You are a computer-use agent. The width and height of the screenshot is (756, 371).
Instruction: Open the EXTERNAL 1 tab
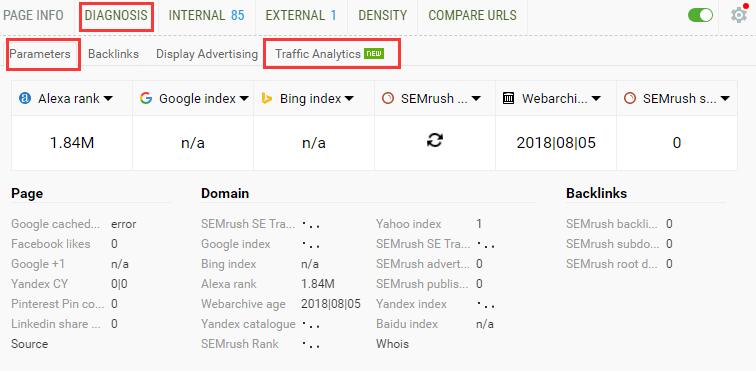click(301, 15)
